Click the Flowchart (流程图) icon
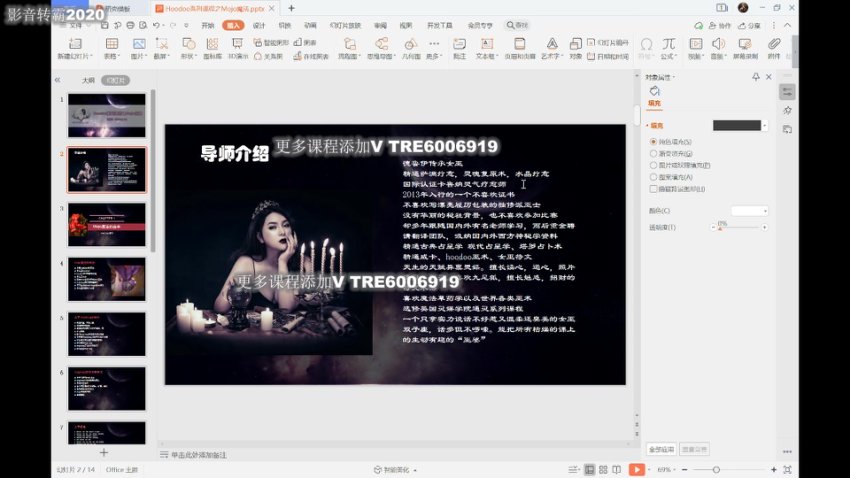 click(x=350, y=44)
